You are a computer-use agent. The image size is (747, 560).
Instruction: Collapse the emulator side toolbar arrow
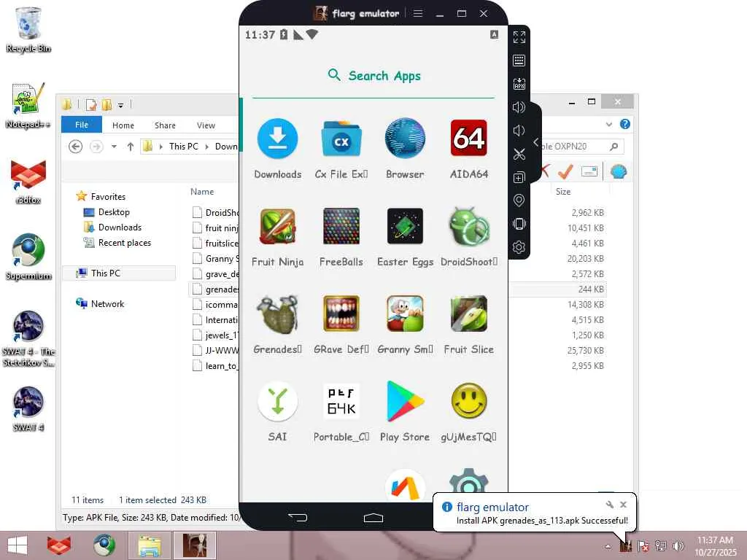click(536, 142)
